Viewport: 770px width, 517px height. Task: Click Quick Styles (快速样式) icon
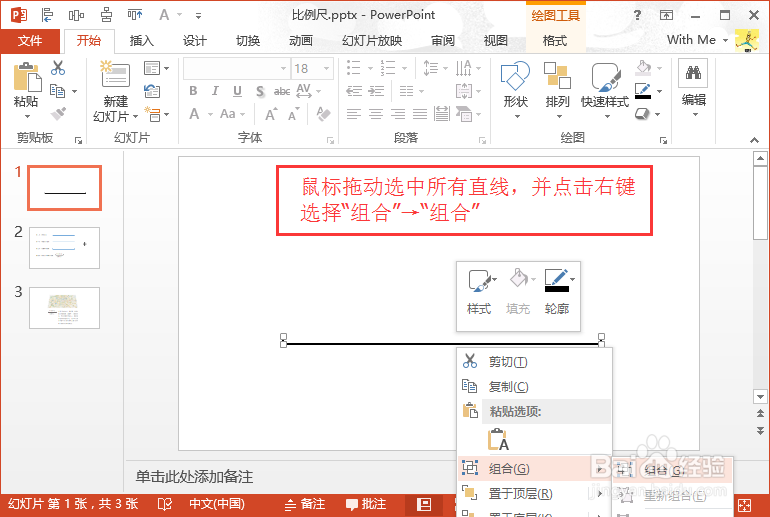(605, 77)
